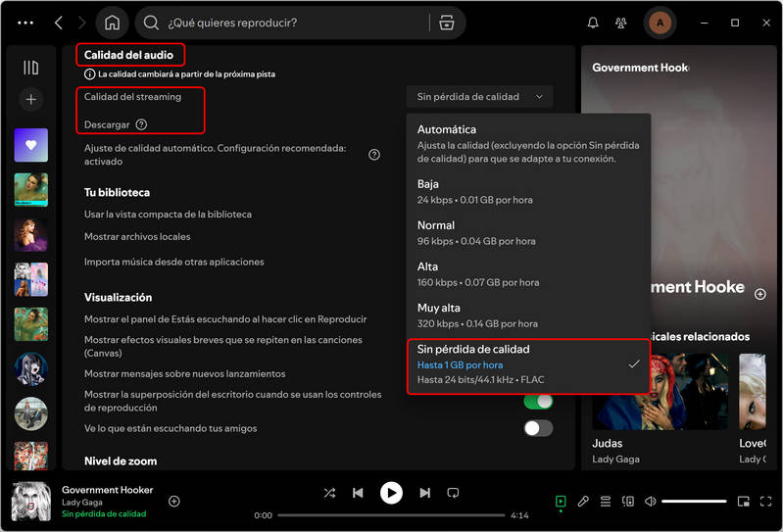783x532 pixels.
Task: Add current track to Liked Songs in player bar
Action: tap(174, 501)
